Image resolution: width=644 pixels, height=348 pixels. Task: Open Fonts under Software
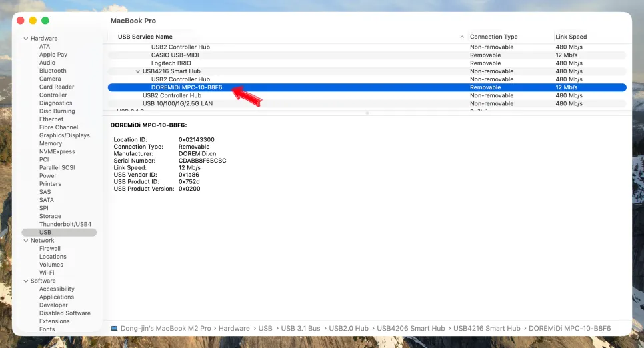pyautogui.click(x=47, y=329)
